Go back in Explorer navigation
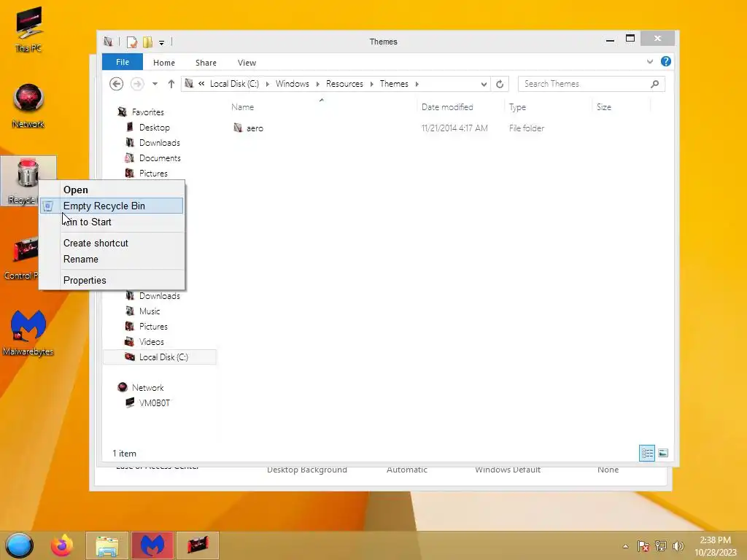747x560 pixels. [x=116, y=84]
